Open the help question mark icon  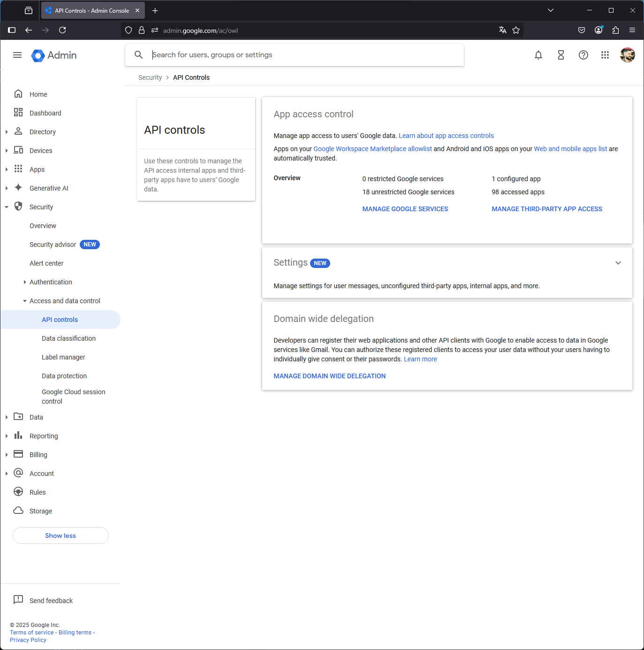pos(583,55)
